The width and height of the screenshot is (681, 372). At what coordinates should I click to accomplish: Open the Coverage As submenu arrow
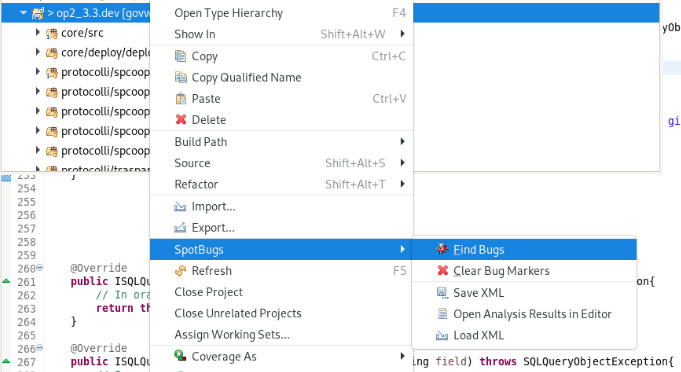[x=403, y=356]
